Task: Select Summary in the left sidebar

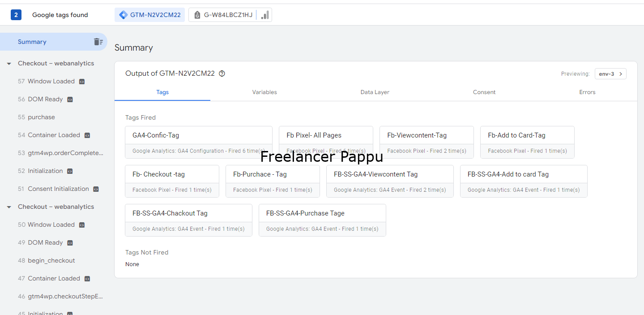Action: pos(54,42)
